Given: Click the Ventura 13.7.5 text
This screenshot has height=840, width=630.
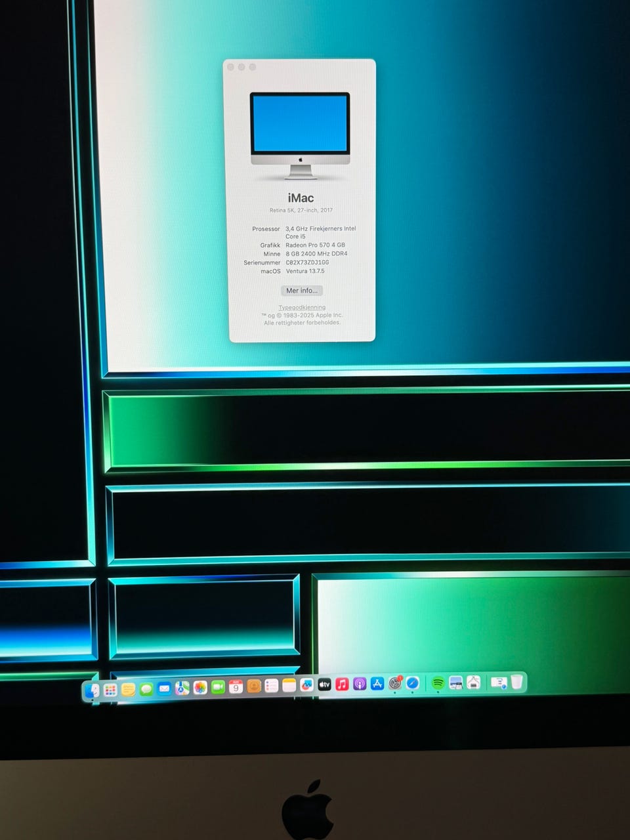Looking at the screenshot, I should (305, 270).
